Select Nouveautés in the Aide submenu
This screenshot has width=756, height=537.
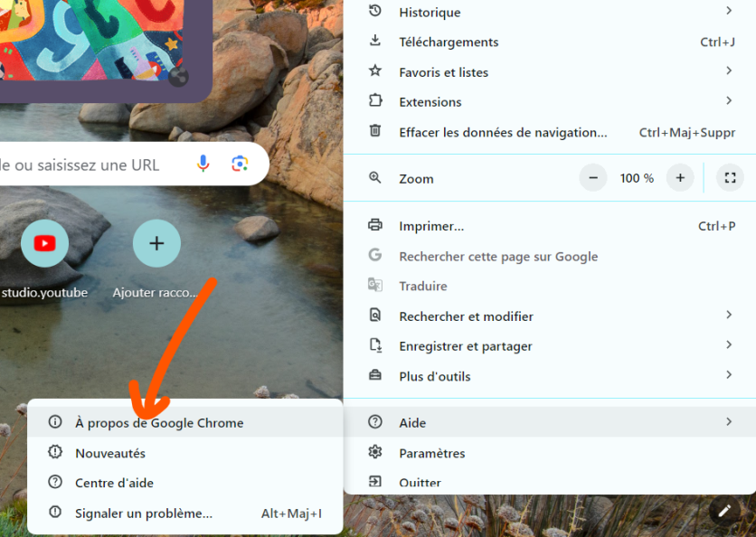(x=185, y=453)
